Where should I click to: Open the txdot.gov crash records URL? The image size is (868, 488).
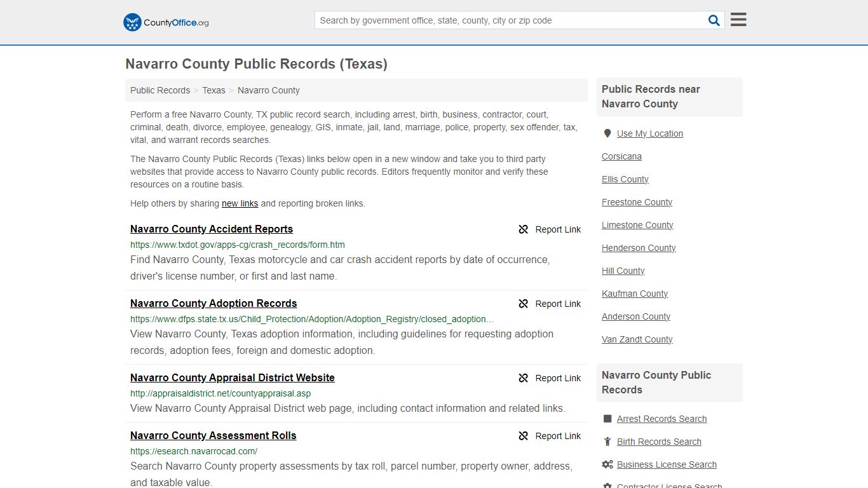point(238,245)
